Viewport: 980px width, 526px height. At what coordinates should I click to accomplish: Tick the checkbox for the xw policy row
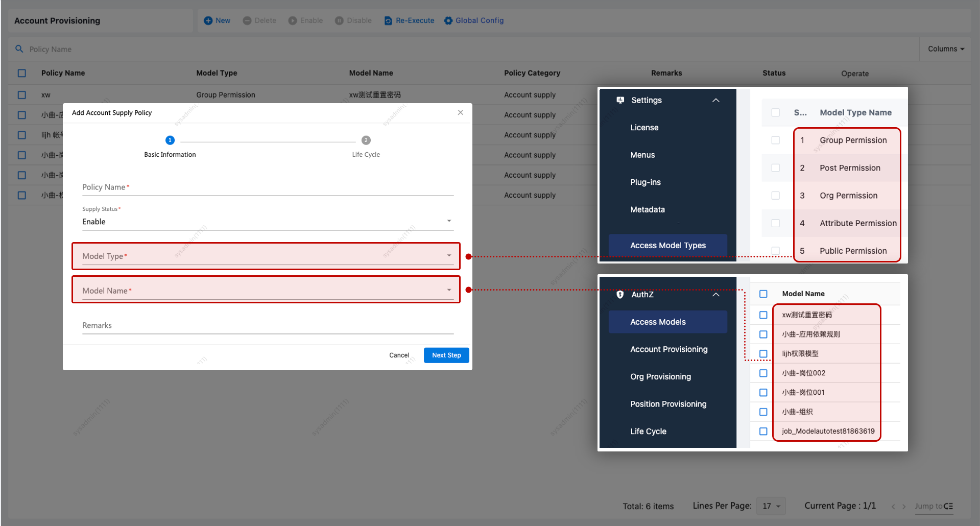(22, 95)
